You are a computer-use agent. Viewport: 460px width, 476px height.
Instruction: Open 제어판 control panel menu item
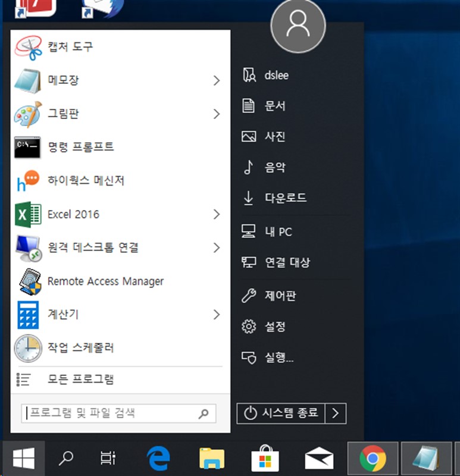(x=275, y=295)
